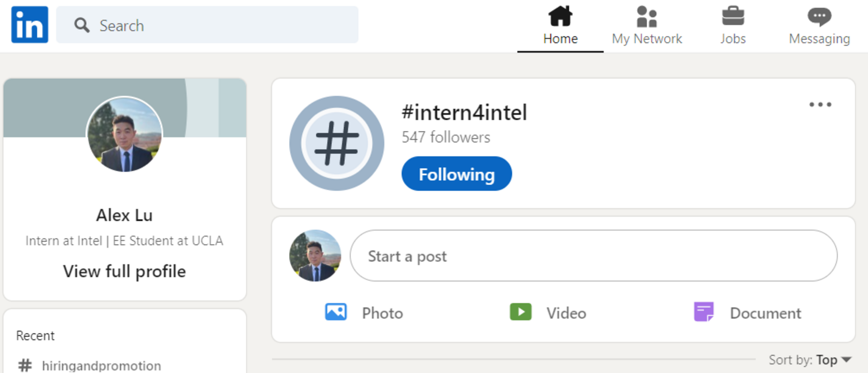The height and width of the screenshot is (373, 868).
Task: Open the Messaging speech bubble icon
Action: [x=819, y=17]
